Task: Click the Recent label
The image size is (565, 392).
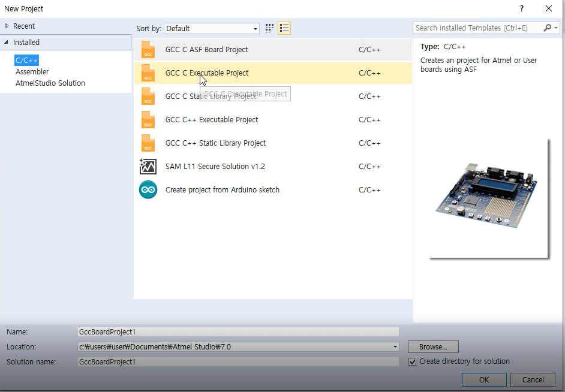Action: 24,26
